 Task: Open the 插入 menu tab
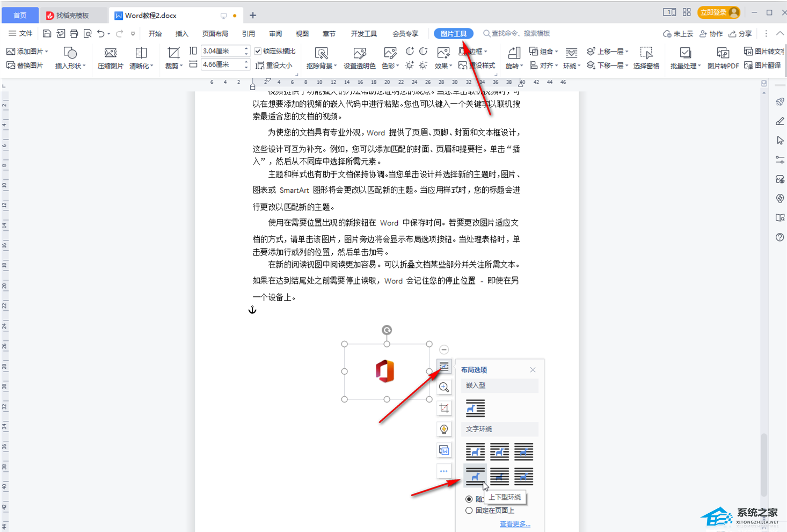pos(182,33)
